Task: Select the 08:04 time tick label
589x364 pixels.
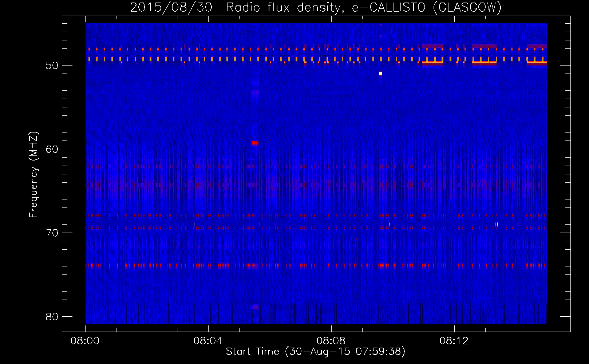Action: [208, 341]
